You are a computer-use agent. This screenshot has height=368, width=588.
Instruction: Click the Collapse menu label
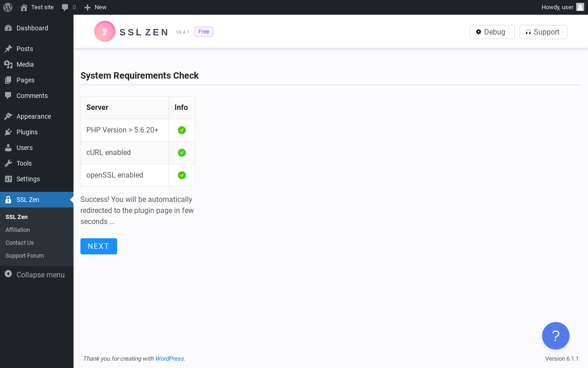[x=40, y=275]
